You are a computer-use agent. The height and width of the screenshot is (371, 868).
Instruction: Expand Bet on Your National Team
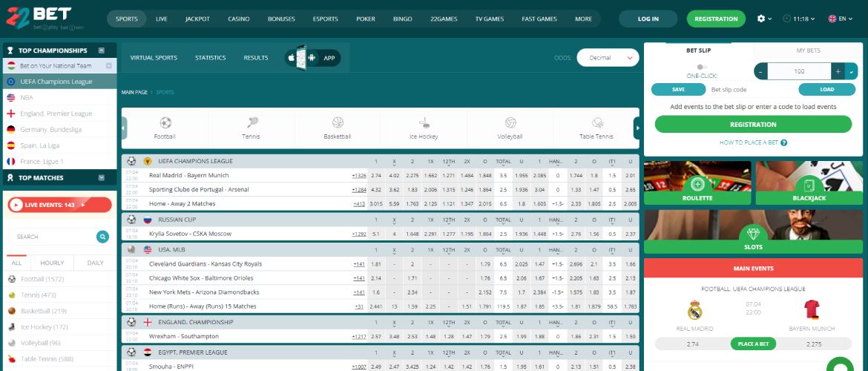pos(108,66)
